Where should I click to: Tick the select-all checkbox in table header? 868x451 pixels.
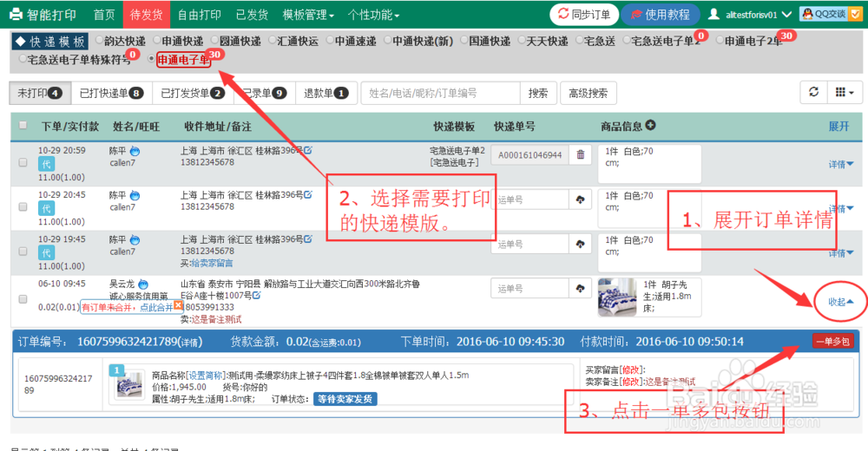(23, 125)
